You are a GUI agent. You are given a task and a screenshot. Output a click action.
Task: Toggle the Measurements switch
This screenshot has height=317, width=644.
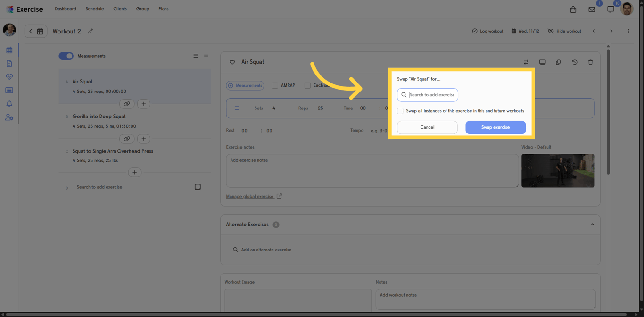66,56
